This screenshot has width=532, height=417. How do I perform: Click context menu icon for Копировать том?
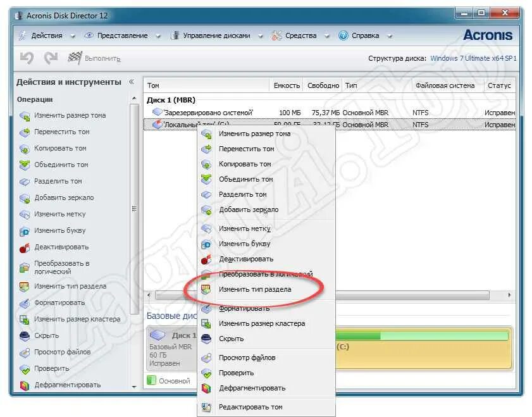(206, 165)
